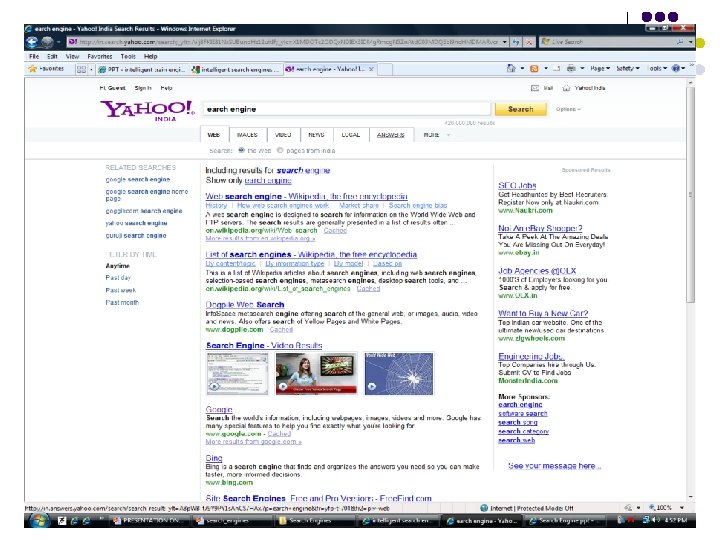Open the Favorites menu in menu bar
The image size is (720, 540).
100,56
